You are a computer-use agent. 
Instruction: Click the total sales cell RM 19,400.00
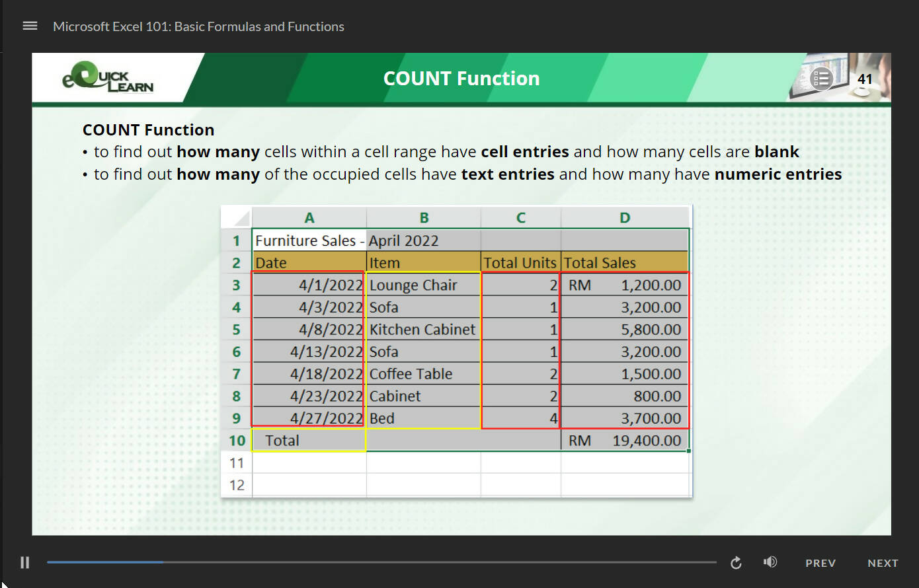pyautogui.click(x=625, y=441)
